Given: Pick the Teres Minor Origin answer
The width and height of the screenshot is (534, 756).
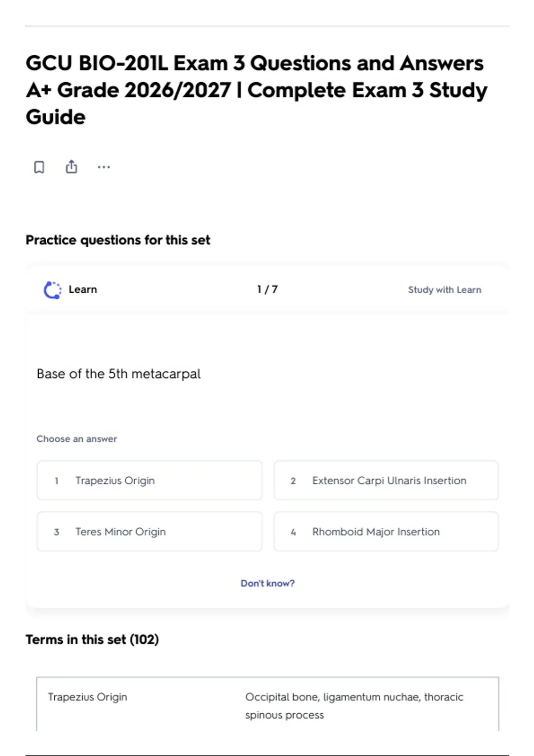Looking at the screenshot, I should click(150, 531).
